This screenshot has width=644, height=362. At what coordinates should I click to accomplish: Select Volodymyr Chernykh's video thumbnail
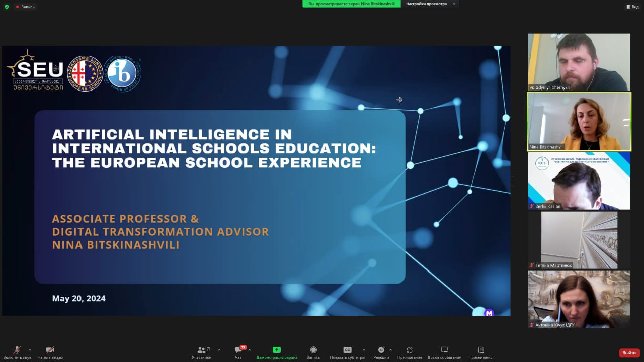point(579,62)
